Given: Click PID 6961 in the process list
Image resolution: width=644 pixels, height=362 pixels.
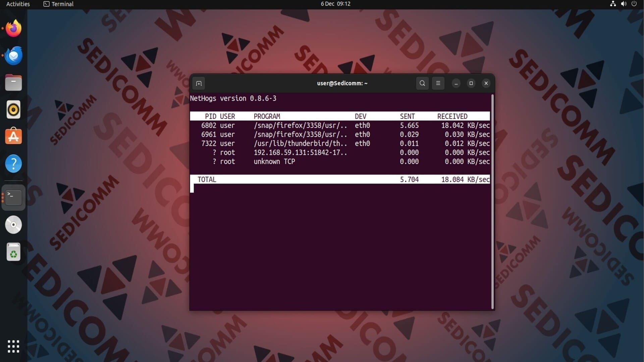Looking at the screenshot, I should click(209, 134).
